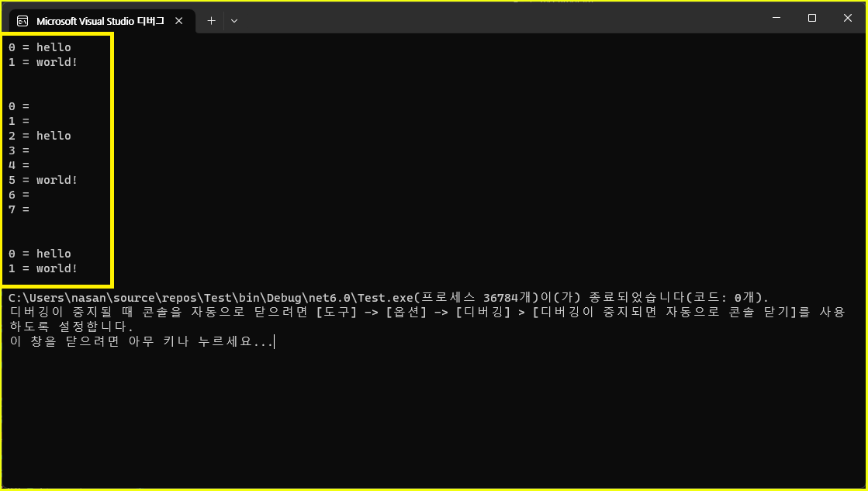This screenshot has height=491, width=868.
Task: Click the '[도구]' text in the hint line
Action: (x=337, y=312)
